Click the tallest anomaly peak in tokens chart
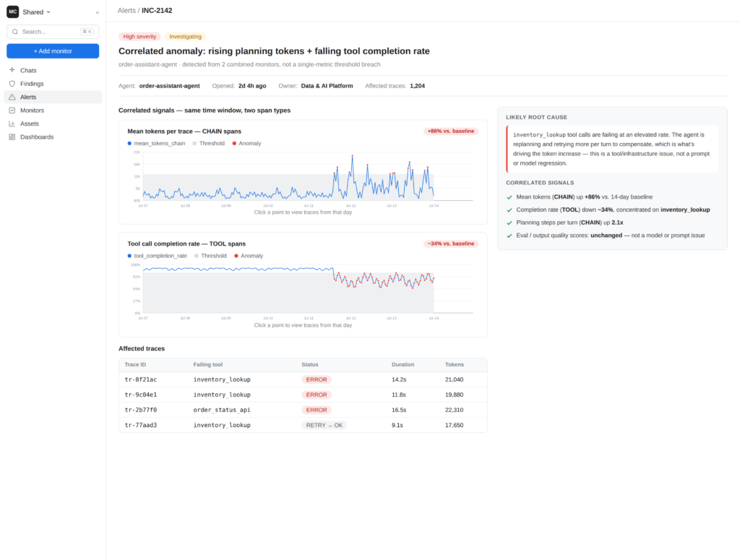The image size is (740, 560). (x=352, y=155)
